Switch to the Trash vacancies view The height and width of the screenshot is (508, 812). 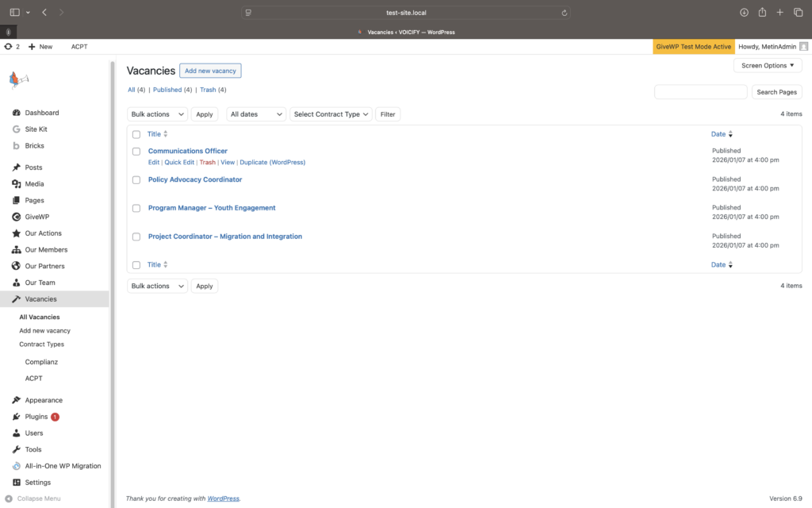[x=208, y=90]
